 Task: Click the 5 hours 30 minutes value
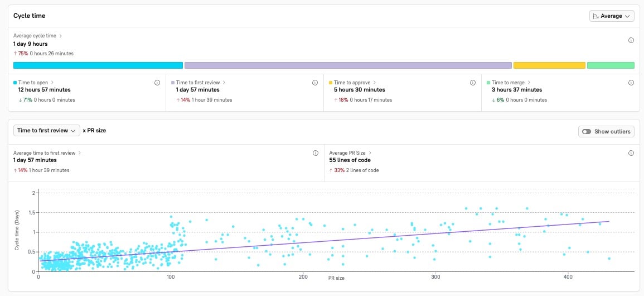pyautogui.click(x=360, y=89)
